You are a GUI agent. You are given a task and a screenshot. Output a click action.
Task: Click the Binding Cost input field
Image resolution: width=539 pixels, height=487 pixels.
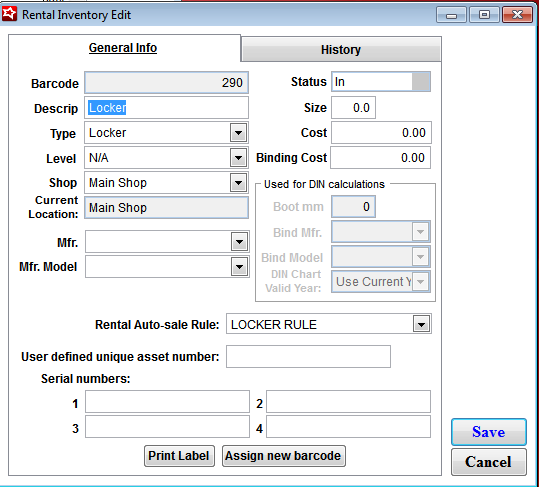tap(380, 158)
